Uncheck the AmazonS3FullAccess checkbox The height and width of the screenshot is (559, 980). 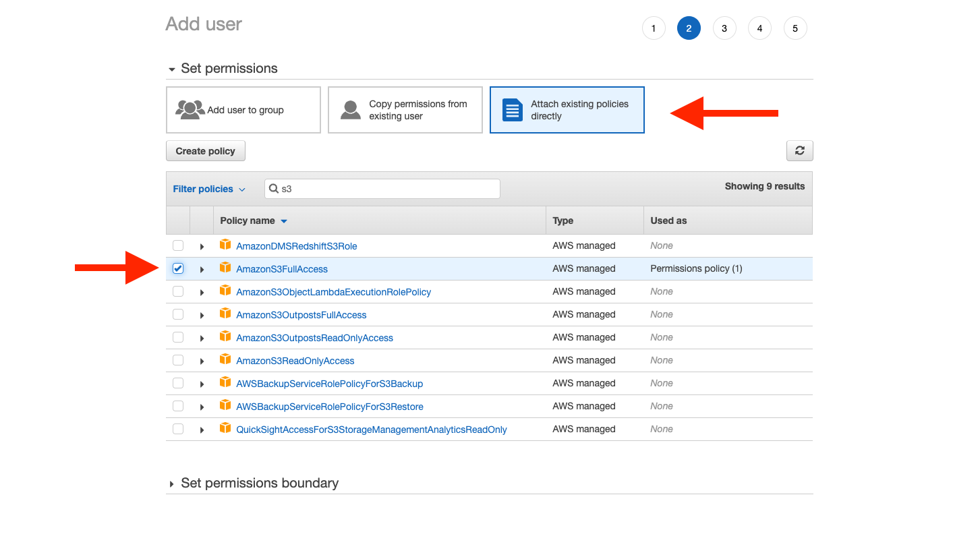click(178, 268)
